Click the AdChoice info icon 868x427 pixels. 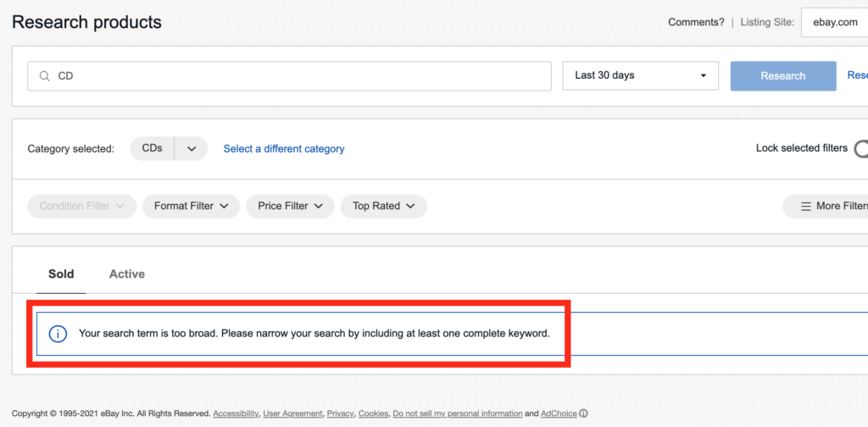[583, 413]
